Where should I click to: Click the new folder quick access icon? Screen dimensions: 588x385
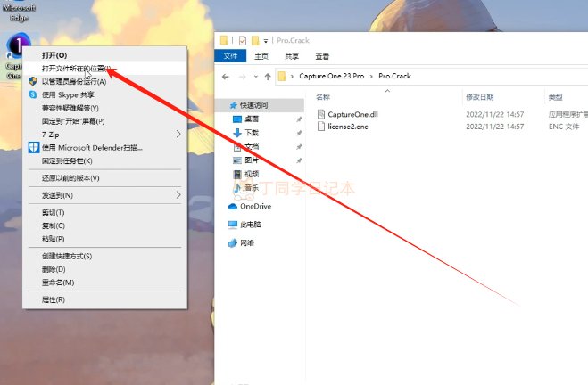coord(255,40)
